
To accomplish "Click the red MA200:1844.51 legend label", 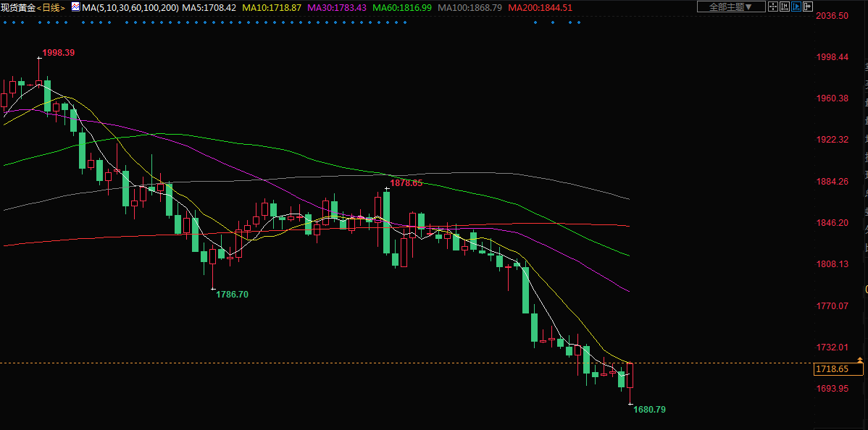I will pos(541,7).
